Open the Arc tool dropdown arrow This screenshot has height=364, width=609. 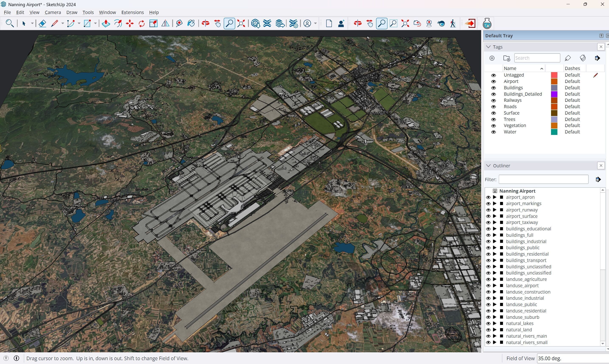click(x=79, y=24)
